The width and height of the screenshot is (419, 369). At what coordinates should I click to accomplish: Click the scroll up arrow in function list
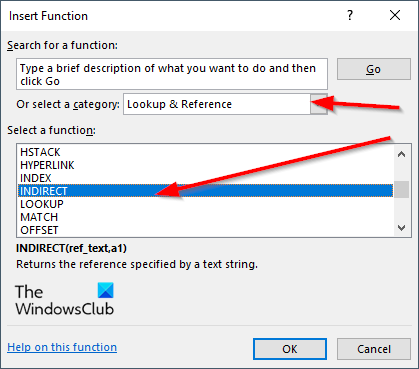click(x=402, y=154)
